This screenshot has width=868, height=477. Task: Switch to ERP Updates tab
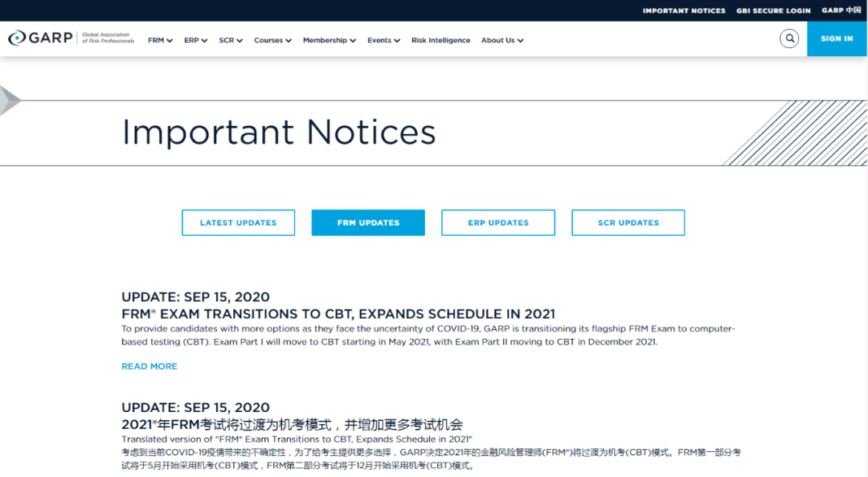pyautogui.click(x=498, y=222)
